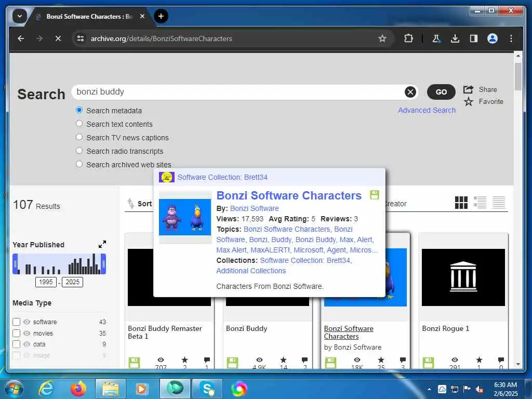
Task: Select Search metadata radio button
Action: (x=79, y=110)
